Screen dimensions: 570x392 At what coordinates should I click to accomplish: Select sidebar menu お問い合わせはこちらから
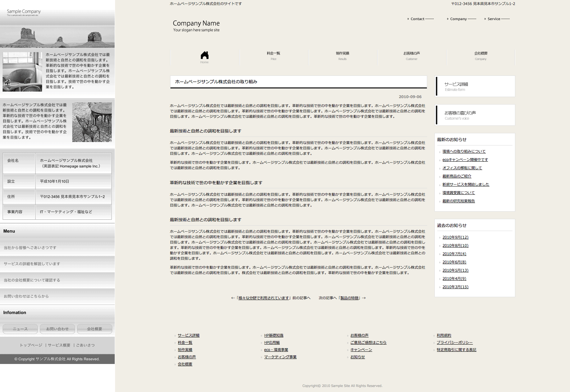pos(26,296)
